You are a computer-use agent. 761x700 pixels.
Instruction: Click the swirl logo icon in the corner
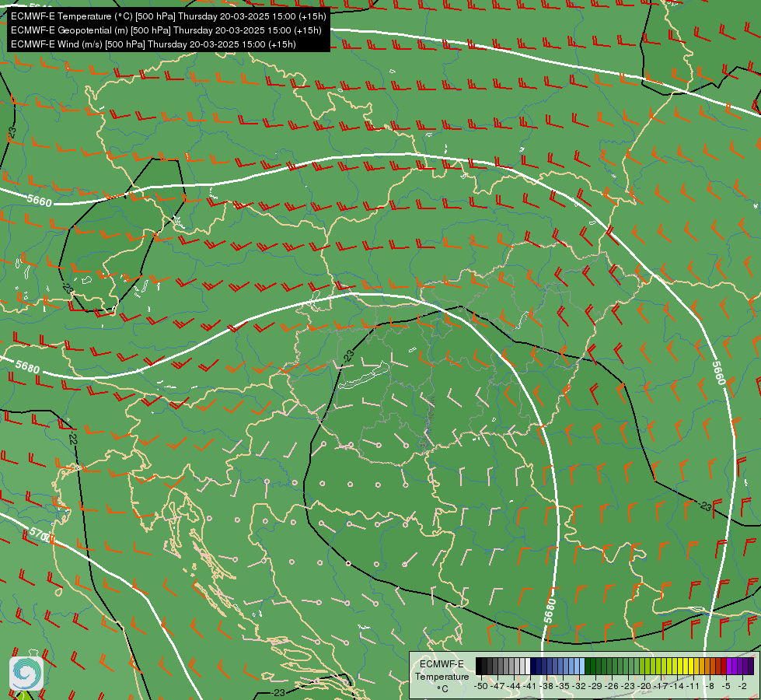(x=26, y=674)
